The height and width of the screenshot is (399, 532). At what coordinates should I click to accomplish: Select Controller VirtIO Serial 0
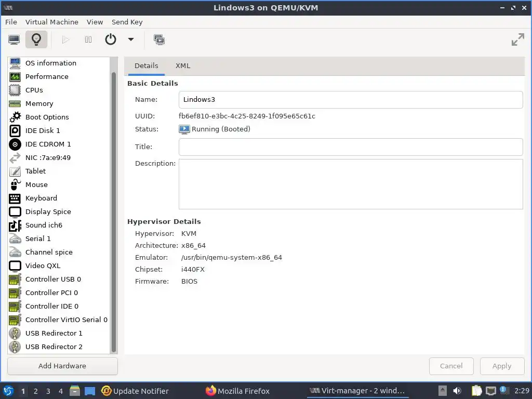click(x=59, y=320)
